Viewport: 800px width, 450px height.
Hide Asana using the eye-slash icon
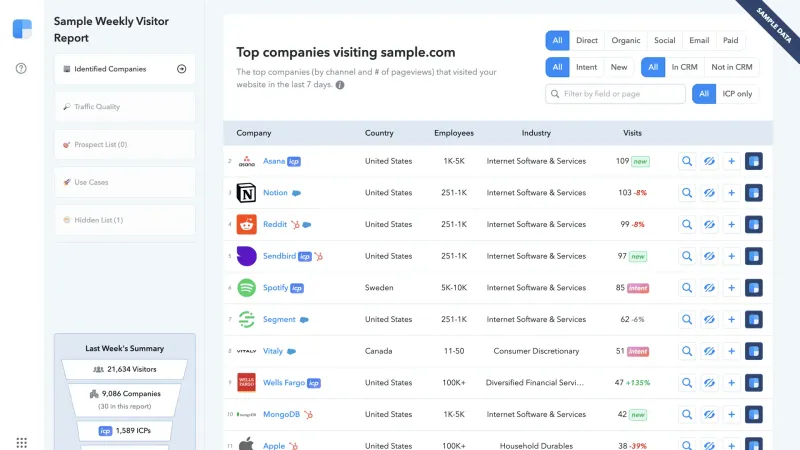point(709,161)
